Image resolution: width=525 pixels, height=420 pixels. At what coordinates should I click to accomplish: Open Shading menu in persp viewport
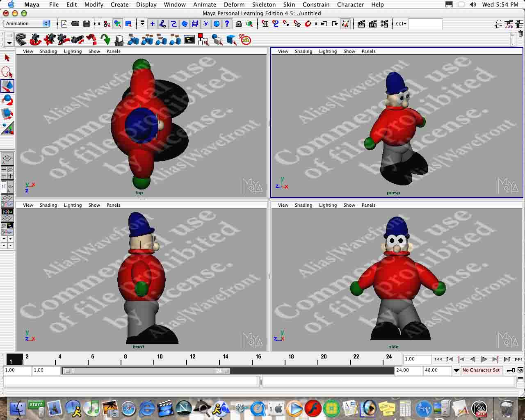303,51
